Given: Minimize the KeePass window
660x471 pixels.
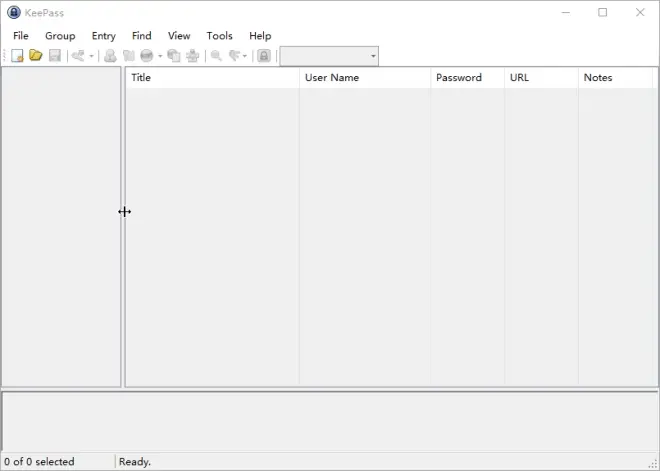Looking at the screenshot, I should 566,13.
